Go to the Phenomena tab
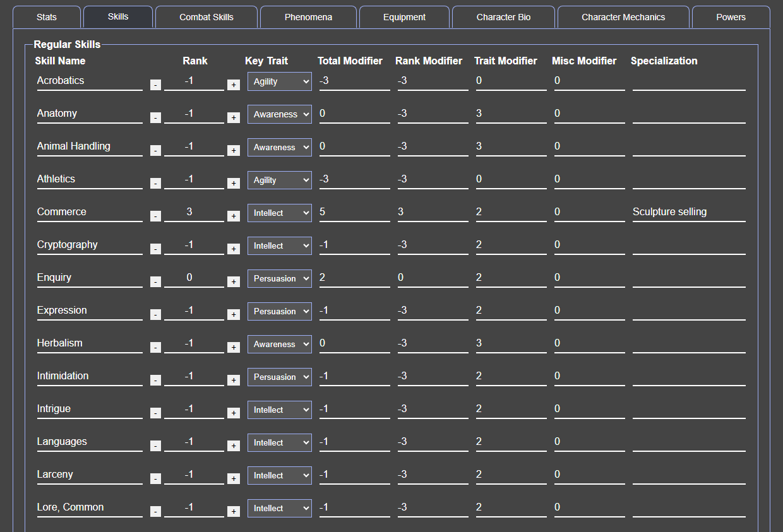 (308, 17)
